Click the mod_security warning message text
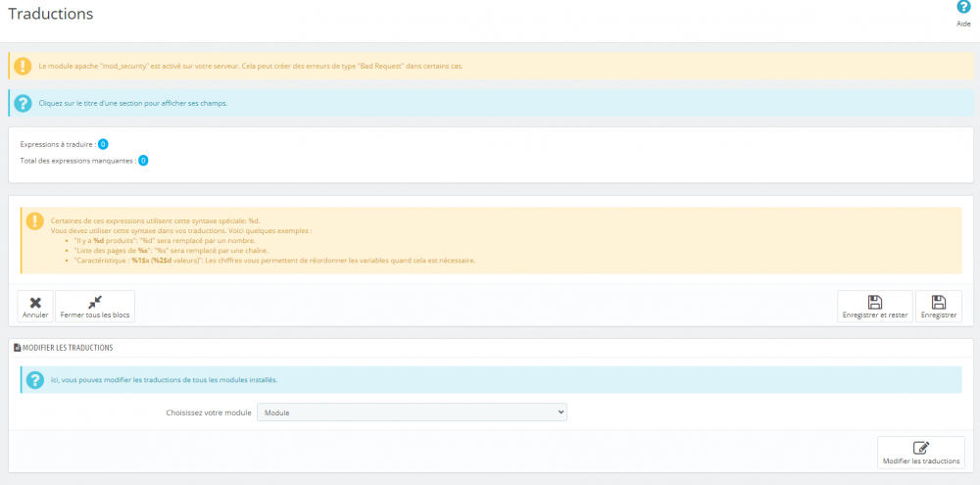 (x=251, y=66)
